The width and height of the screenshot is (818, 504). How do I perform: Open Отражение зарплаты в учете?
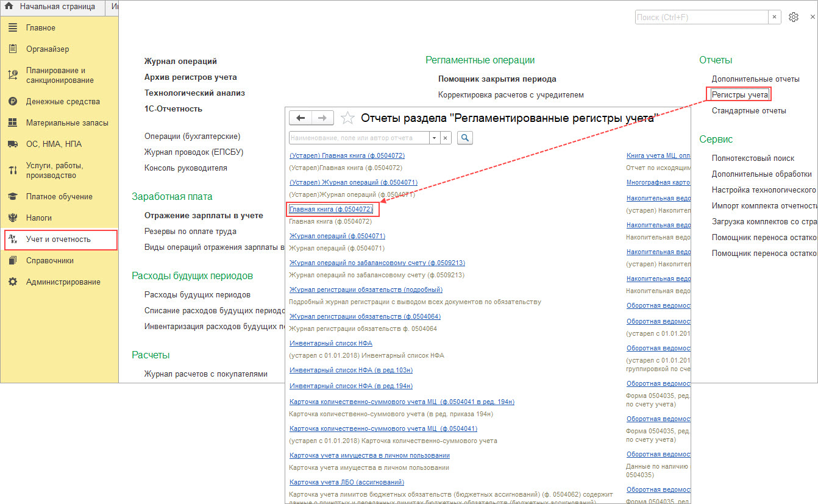pos(204,216)
